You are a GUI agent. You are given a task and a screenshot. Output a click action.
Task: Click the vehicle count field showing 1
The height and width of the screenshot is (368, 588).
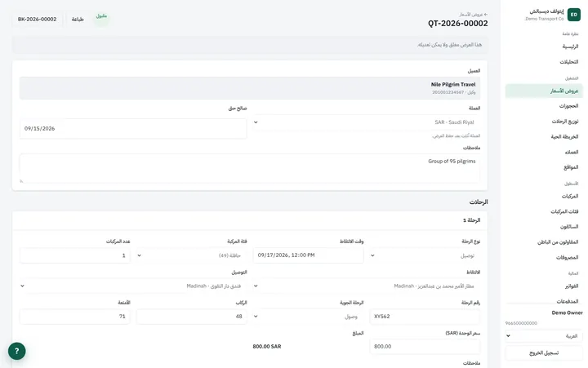tap(75, 255)
